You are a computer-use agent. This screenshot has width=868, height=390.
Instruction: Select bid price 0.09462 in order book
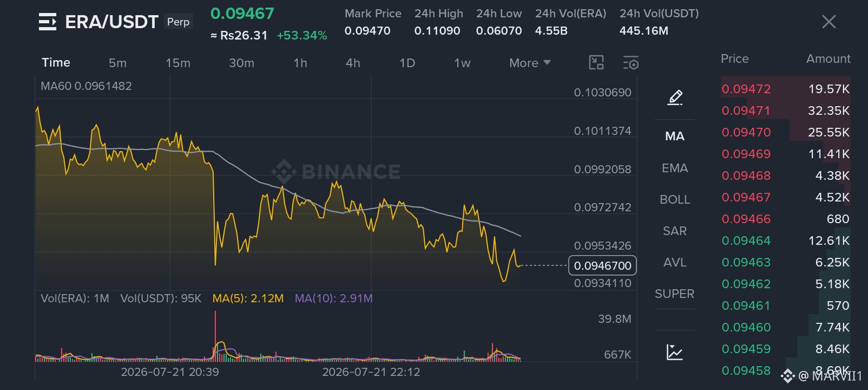pyautogui.click(x=746, y=284)
